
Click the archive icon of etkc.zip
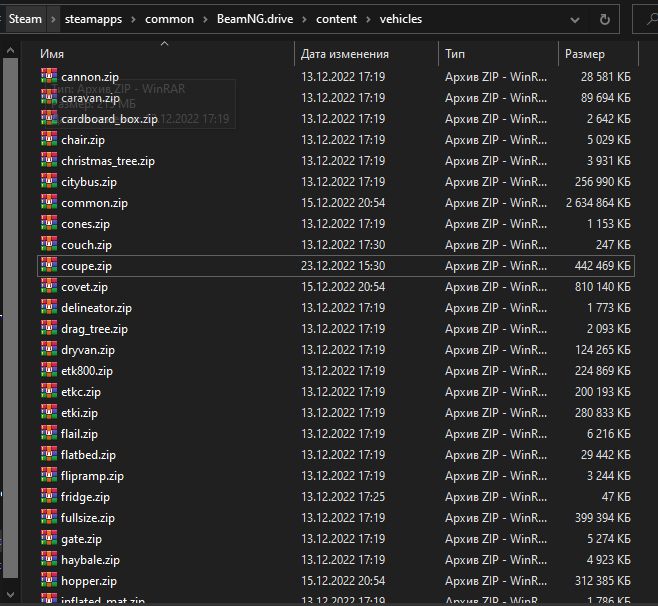tap(49, 391)
